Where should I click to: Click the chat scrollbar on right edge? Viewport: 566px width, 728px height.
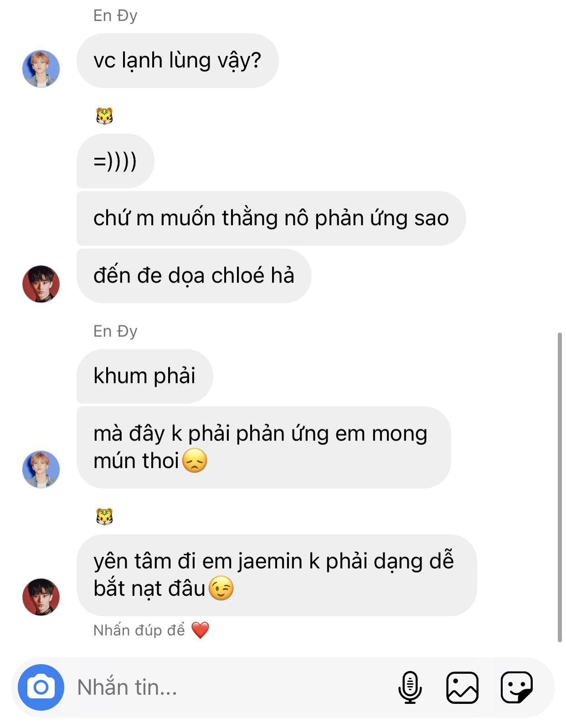pyautogui.click(x=560, y=487)
